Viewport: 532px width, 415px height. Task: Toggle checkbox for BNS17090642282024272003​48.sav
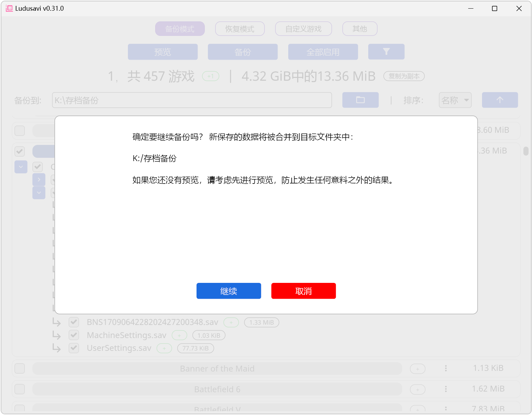[x=74, y=322]
